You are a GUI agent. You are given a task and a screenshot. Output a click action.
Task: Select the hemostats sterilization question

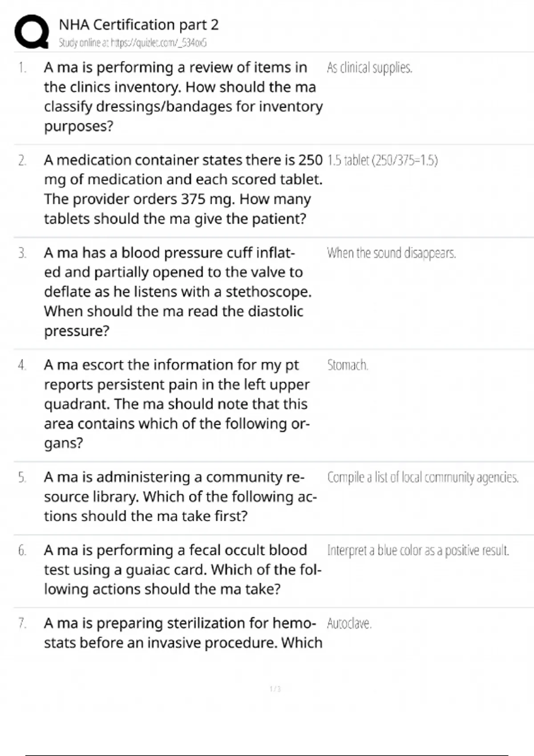click(182, 633)
